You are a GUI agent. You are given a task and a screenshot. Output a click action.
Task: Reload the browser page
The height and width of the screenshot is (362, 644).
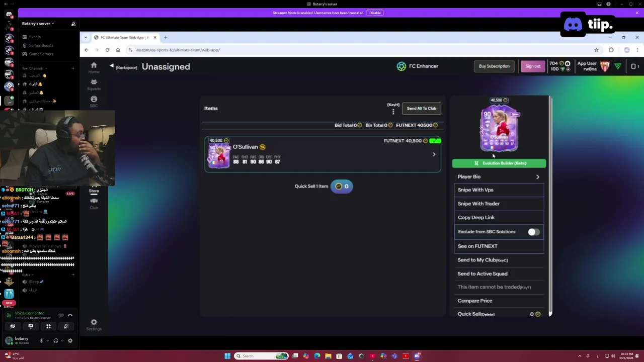tap(107, 50)
